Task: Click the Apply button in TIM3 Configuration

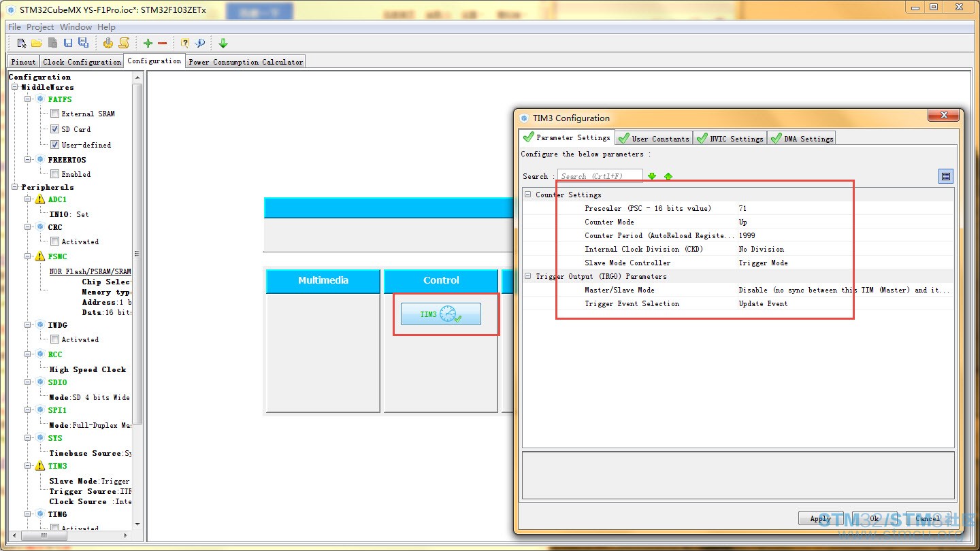Action: tap(820, 518)
